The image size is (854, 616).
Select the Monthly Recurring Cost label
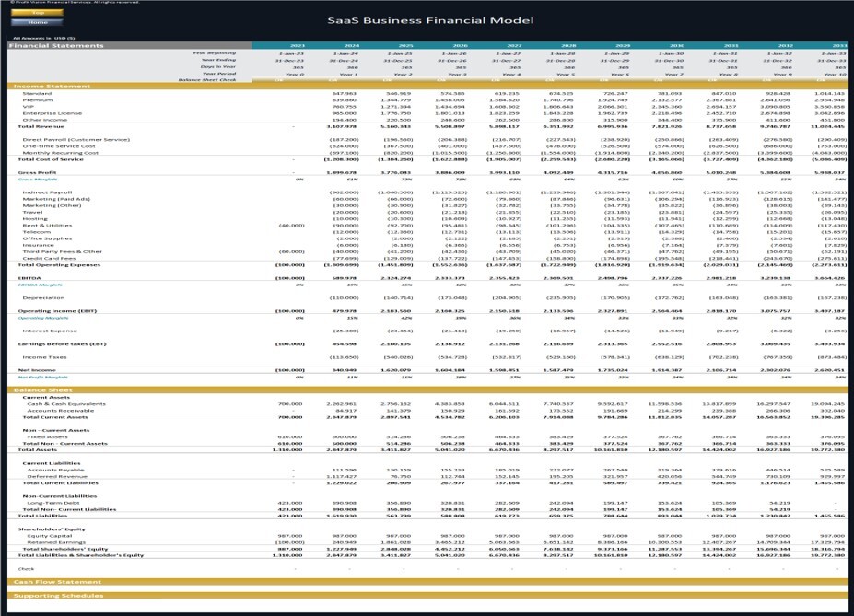61,152
